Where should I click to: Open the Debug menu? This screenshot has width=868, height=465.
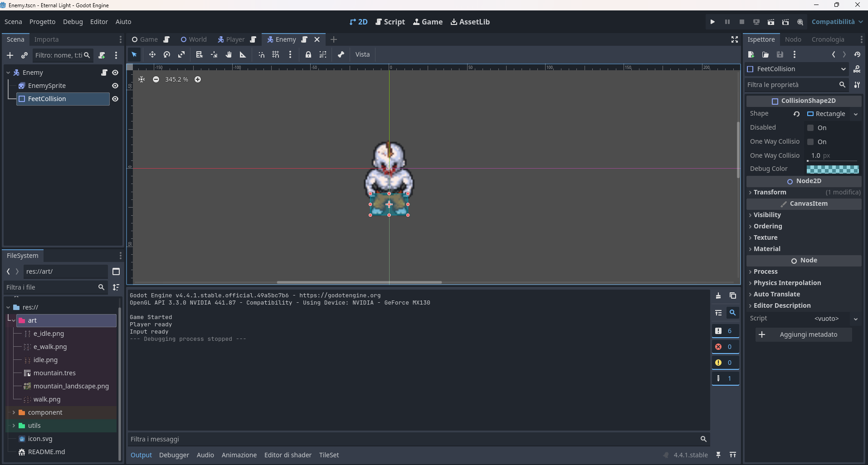click(73, 22)
